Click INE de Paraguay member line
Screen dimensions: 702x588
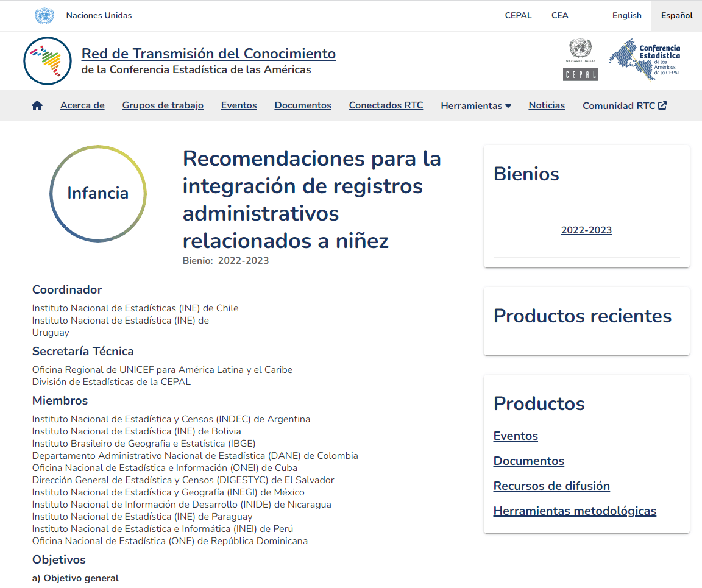[x=143, y=517]
